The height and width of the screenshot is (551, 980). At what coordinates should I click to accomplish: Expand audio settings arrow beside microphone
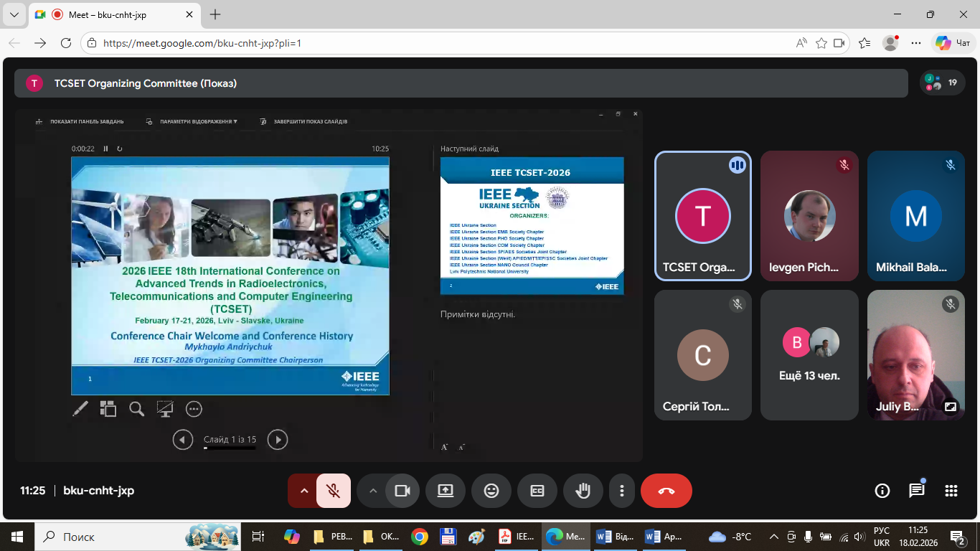click(303, 491)
